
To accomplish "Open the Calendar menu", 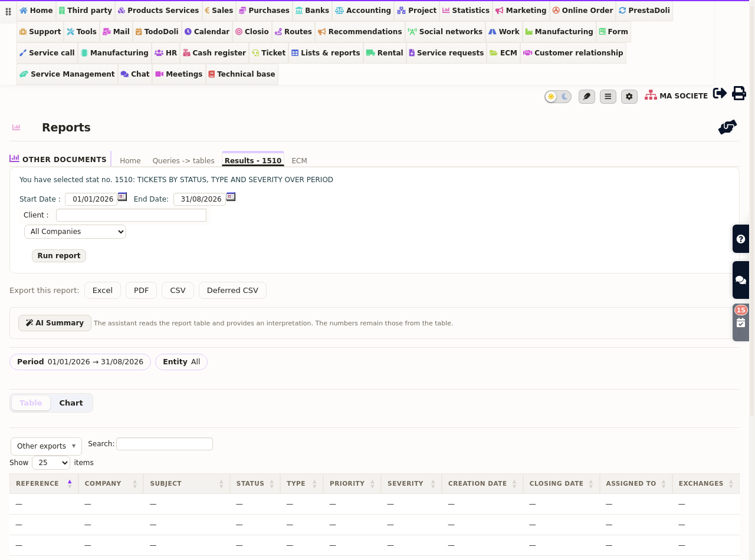I will click(207, 32).
